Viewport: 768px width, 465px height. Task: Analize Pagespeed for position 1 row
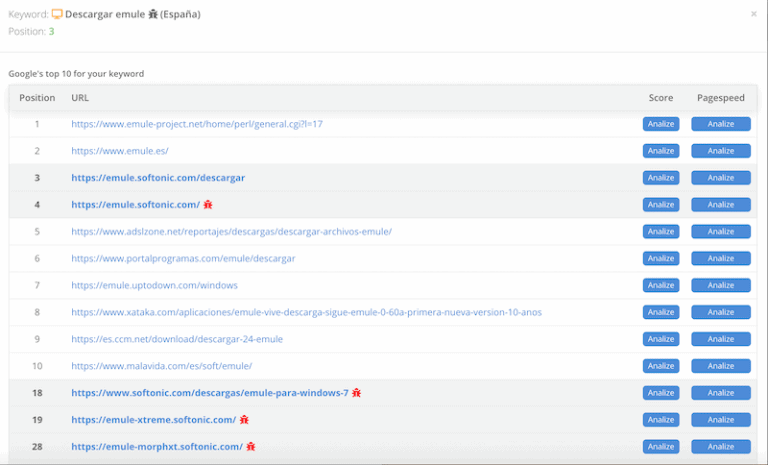[721, 124]
